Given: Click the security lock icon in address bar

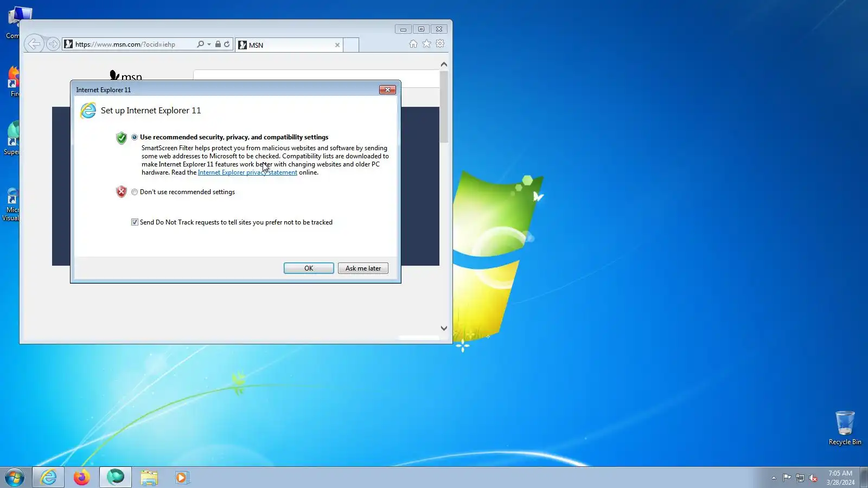Looking at the screenshot, I should tap(218, 44).
